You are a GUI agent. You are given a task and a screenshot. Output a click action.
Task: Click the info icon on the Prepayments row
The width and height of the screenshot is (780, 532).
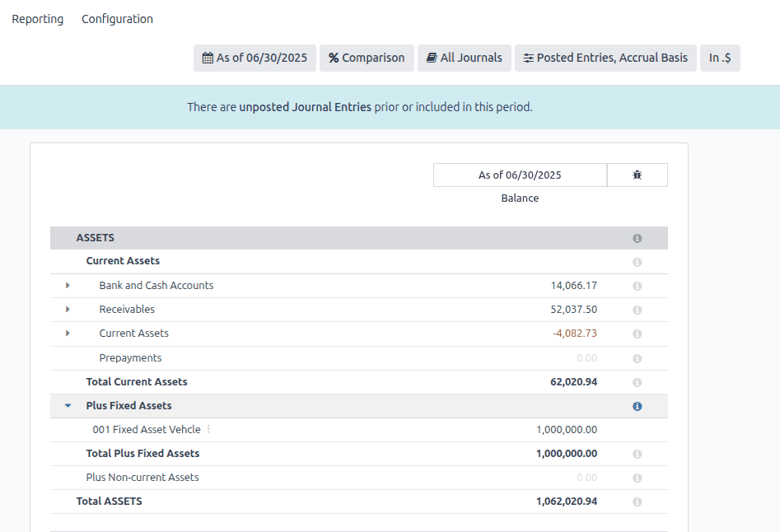(637, 357)
